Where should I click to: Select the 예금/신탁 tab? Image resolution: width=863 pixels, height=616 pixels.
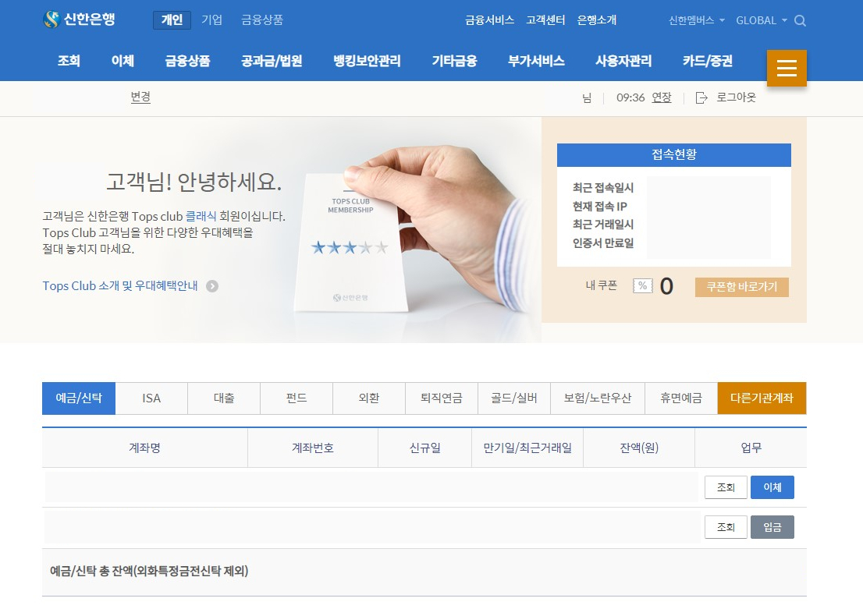pyautogui.click(x=79, y=398)
